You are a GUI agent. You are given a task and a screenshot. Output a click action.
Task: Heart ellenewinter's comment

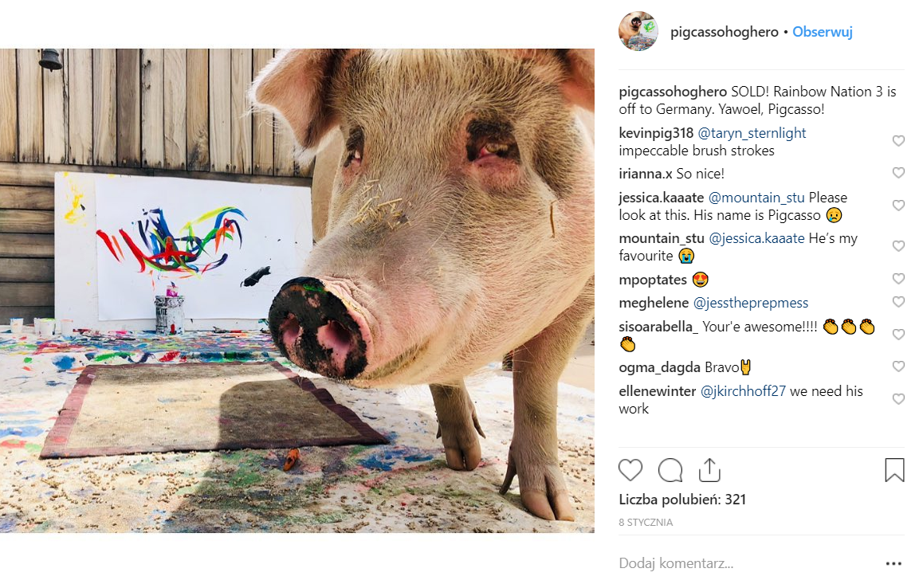point(898,399)
